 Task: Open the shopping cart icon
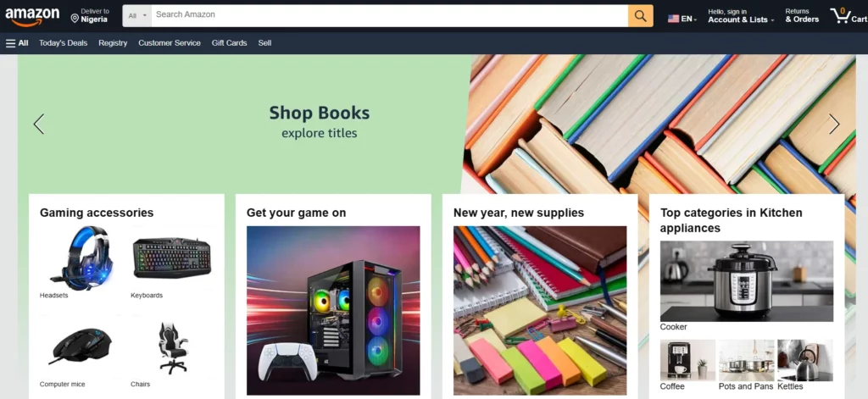coord(840,15)
